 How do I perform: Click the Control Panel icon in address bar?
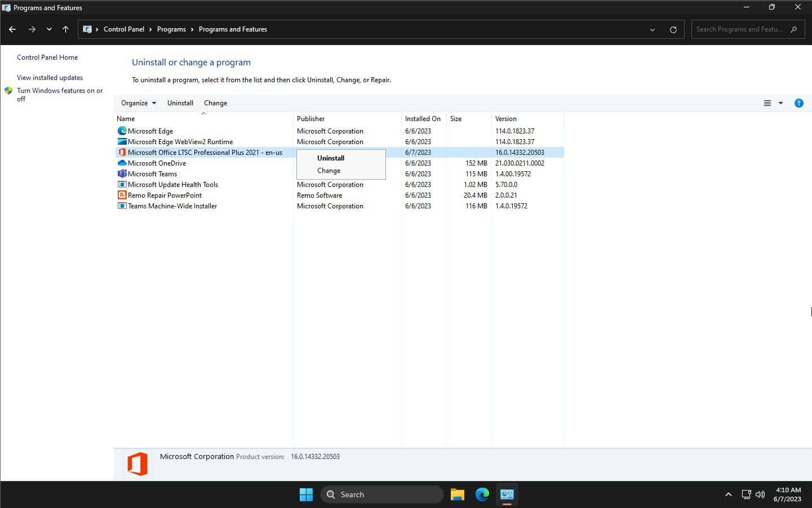pos(87,29)
